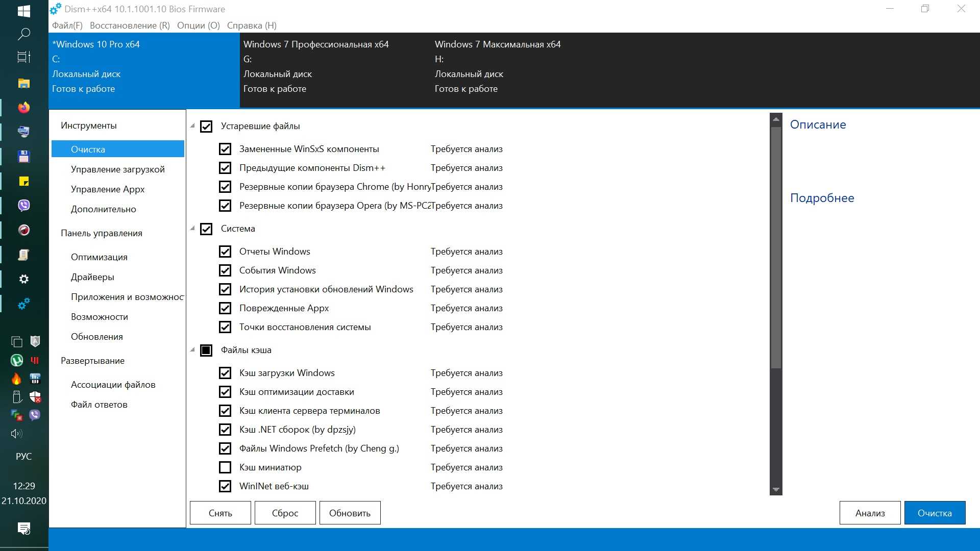Click the scrollbar down arrow
The image size is (980, 551).
coord(776,490)
